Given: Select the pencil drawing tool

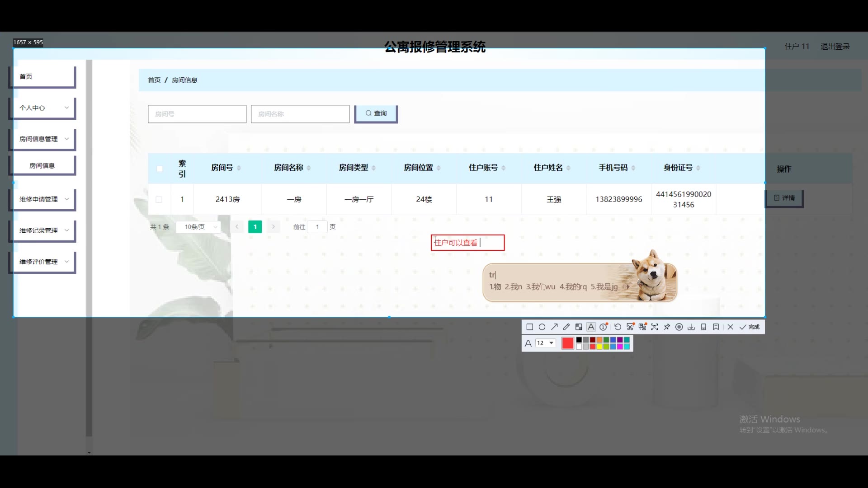Looking at the screenshot, I should [566, 327].
